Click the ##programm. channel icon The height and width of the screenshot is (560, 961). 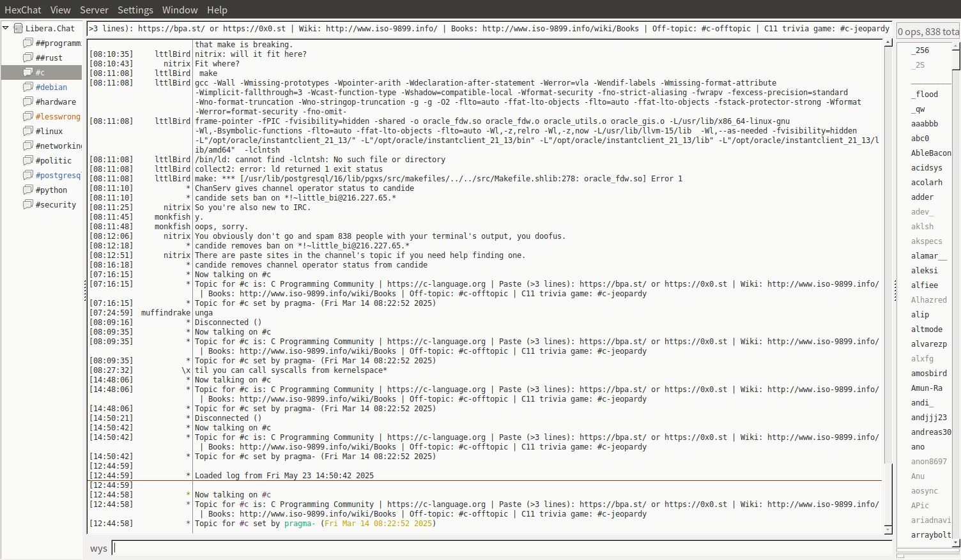(28, 43)
